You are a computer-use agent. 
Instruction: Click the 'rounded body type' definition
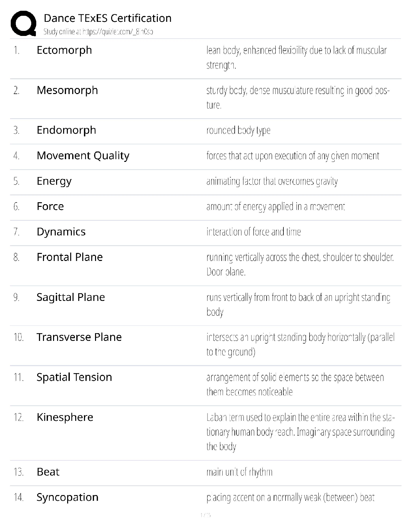tap(238, 130)
